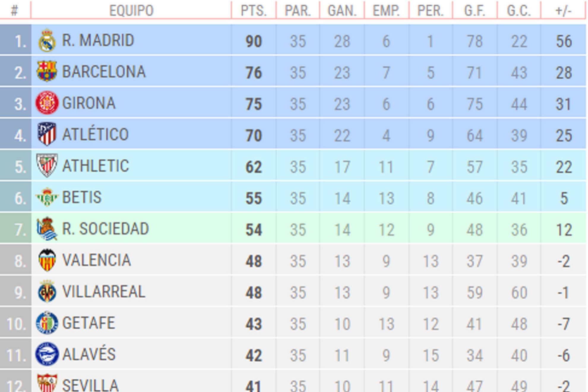Click the Alavés blue crest

pyautogui.click(x=47, y=354)
